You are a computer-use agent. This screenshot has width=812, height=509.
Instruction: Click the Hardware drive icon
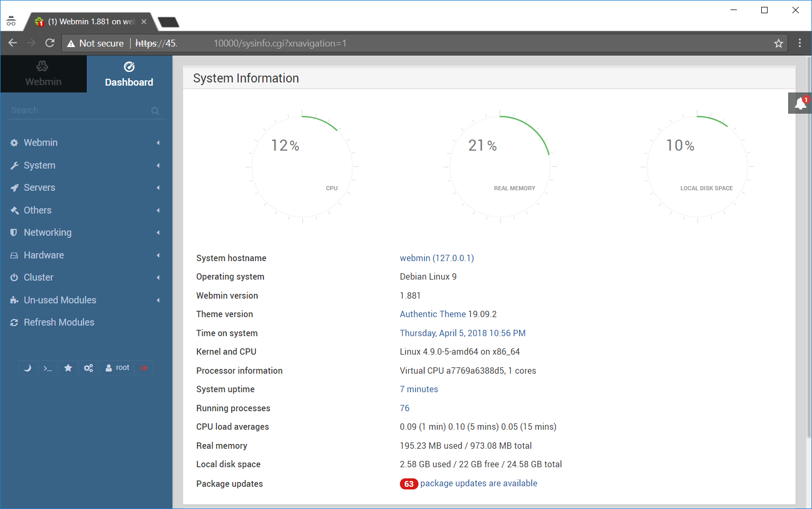point(14,255)
